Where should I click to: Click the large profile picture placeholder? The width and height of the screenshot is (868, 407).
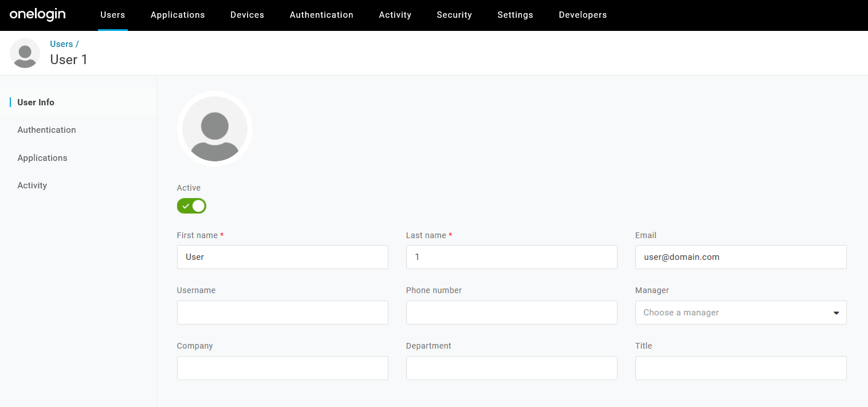[x=214, y=129]
